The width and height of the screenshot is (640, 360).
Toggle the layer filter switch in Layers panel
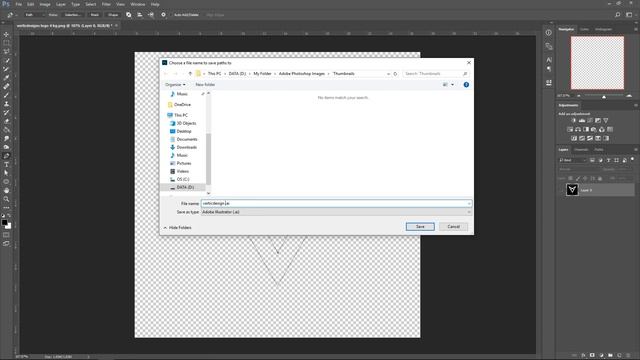click(x=632, y=160)
